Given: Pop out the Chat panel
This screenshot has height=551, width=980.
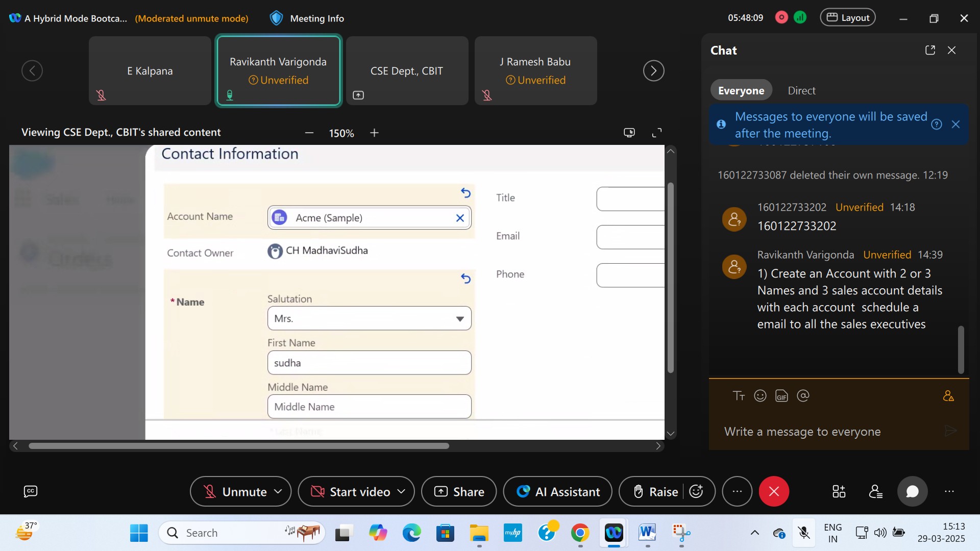Looking at the screenshot, I should point(930,50).
